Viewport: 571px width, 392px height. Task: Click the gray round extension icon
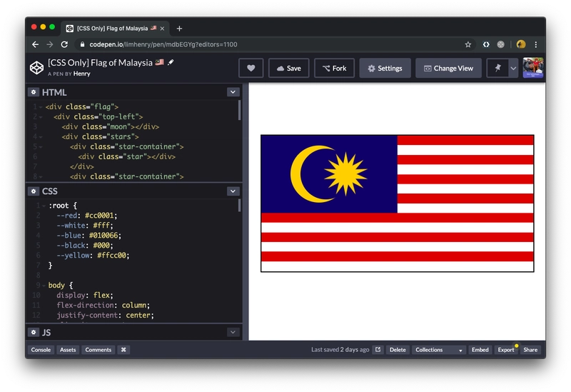click(501, 44)
